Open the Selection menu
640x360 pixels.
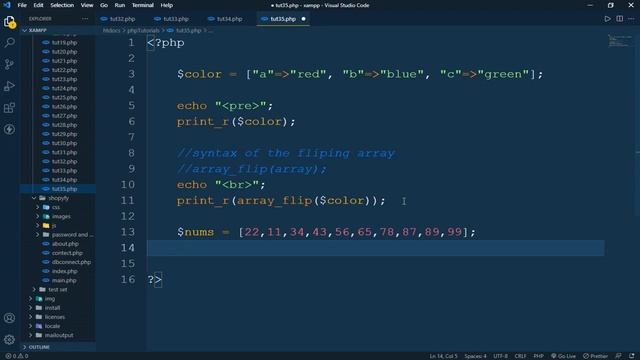[x=62, y=5]
